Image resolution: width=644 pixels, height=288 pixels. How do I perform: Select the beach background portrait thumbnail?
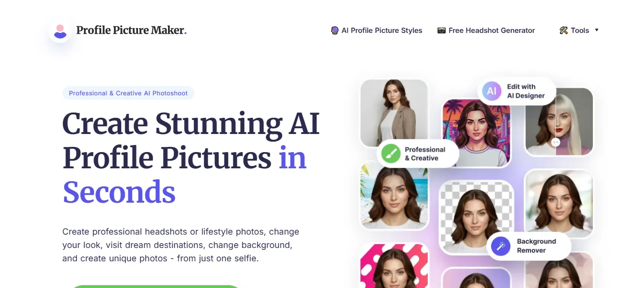click(394, 195)
